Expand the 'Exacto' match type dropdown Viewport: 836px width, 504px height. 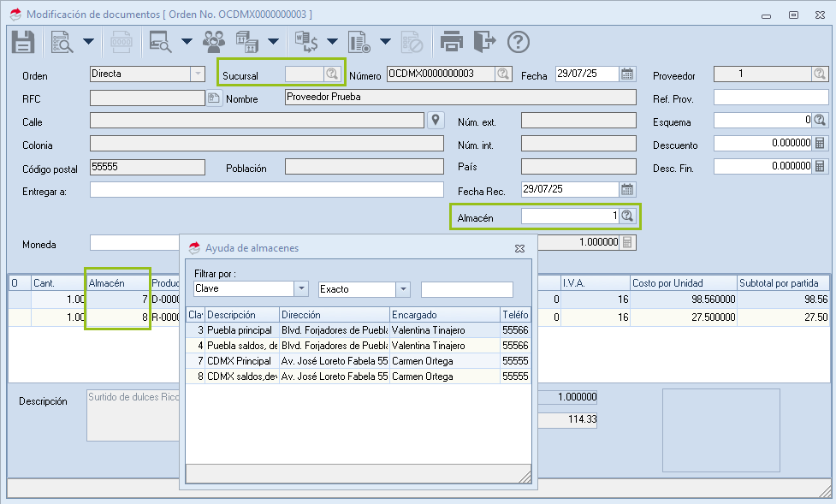pos(403,289)
